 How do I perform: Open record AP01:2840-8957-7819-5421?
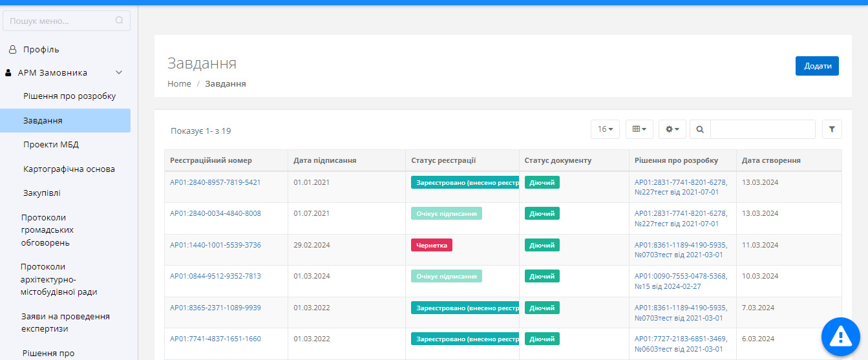215,182
